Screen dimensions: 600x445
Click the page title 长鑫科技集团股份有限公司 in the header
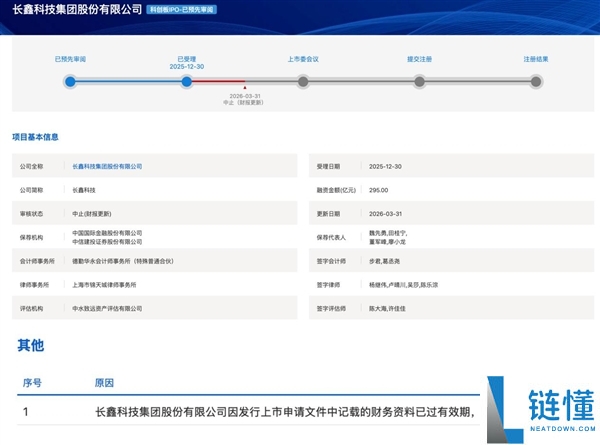pyautogui.click(x=77, y=9)
